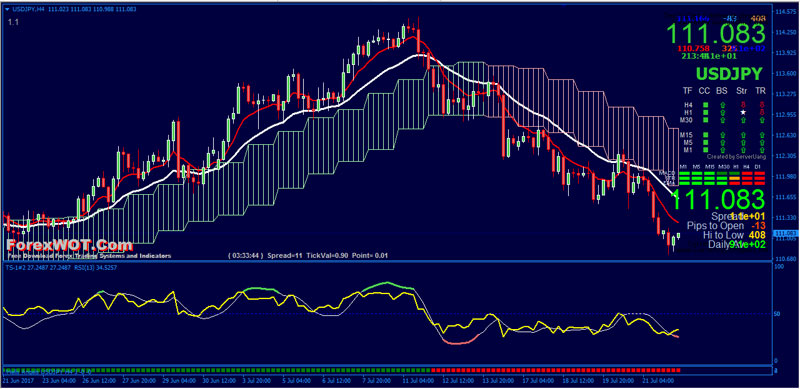The width and height of the screenshot is (800, 389).
Task: Click the Created by ServerUang text
Action: [736, 156]
